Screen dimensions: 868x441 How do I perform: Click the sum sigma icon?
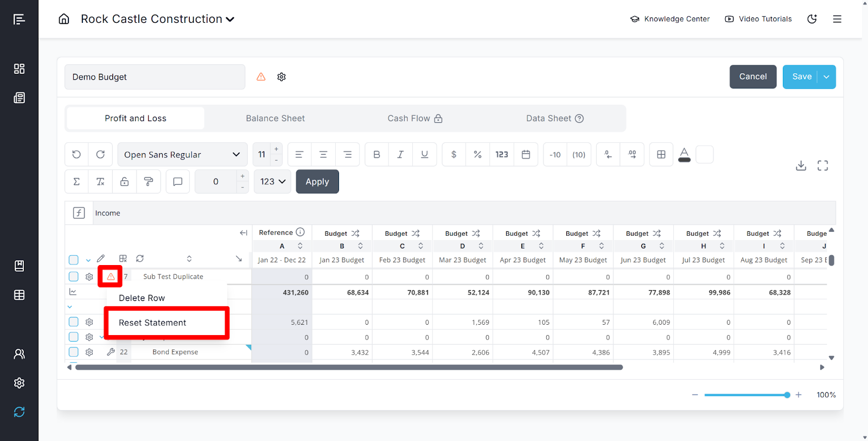click(76, 181)
